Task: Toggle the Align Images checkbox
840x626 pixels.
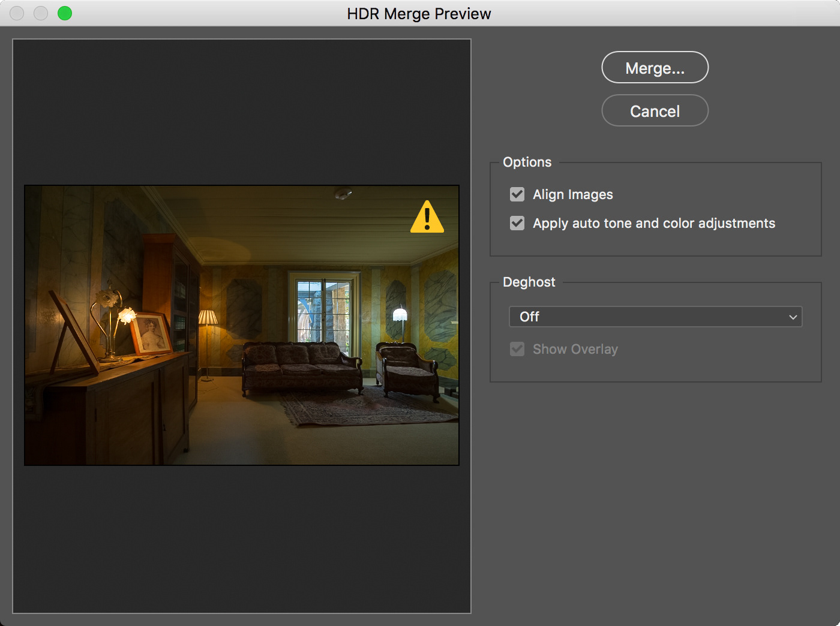Action: pyautogui.click(x=517, y=194)
